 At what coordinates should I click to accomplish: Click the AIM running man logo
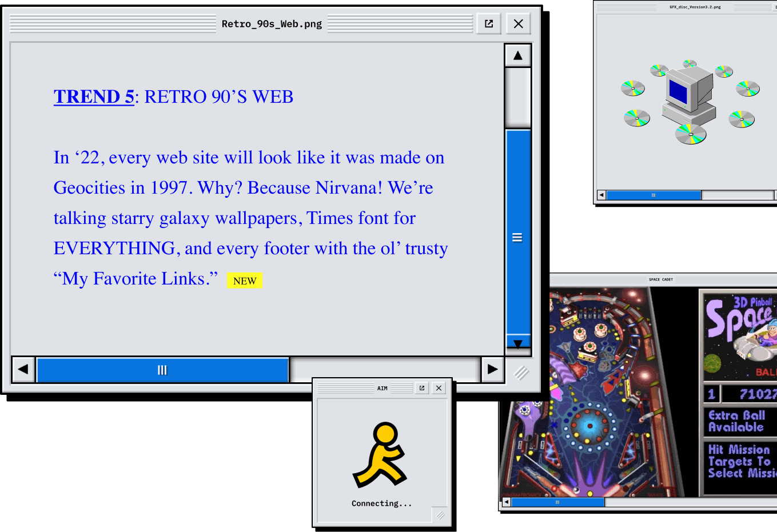click(x=380, y=455)
